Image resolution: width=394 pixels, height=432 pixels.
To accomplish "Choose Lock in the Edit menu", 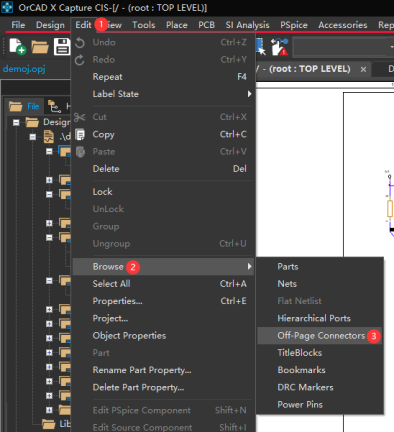I will coord(163,192).
